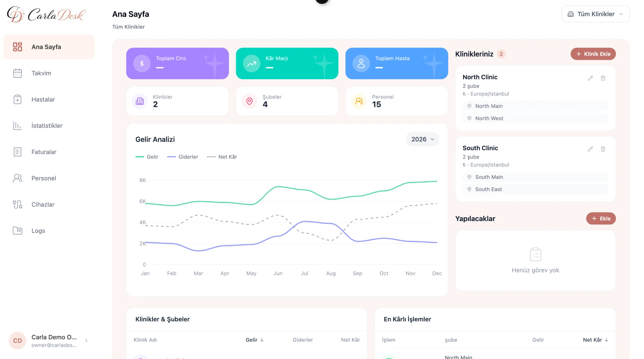Sort Klinikler table by Gelir column
This screenshot has height=359, width=644.
(255, 340)
